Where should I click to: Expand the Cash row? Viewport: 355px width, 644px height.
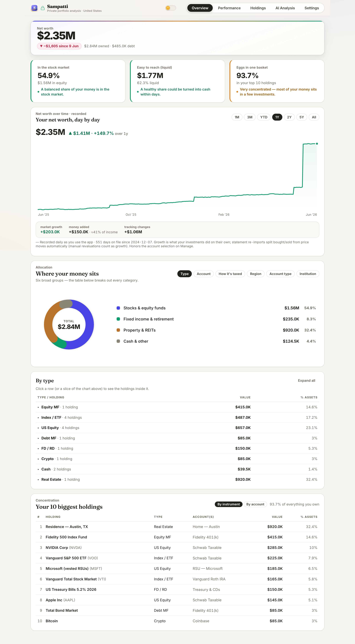coord(177,469)
